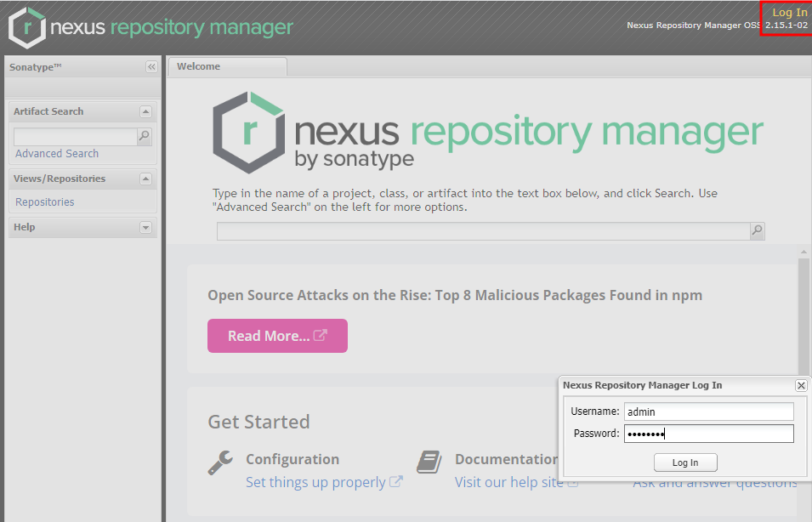Close the Nexus Log In dialog

point(801,385)
